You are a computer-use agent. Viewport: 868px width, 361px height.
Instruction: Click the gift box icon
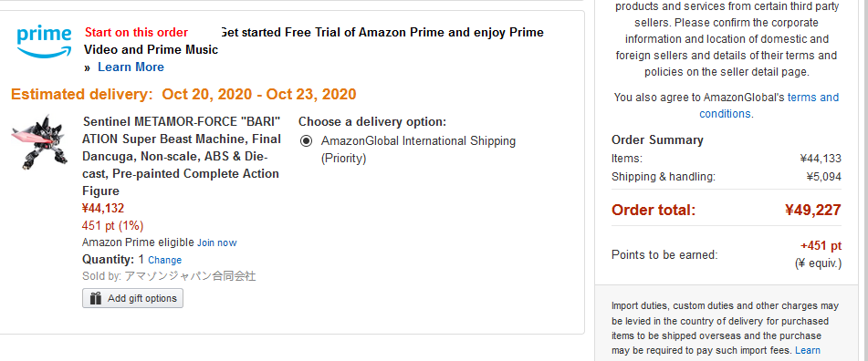click(96, 298)
